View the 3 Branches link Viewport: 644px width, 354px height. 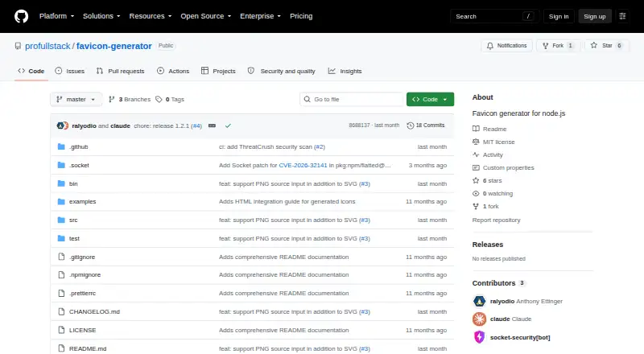[x=130, y=100]
